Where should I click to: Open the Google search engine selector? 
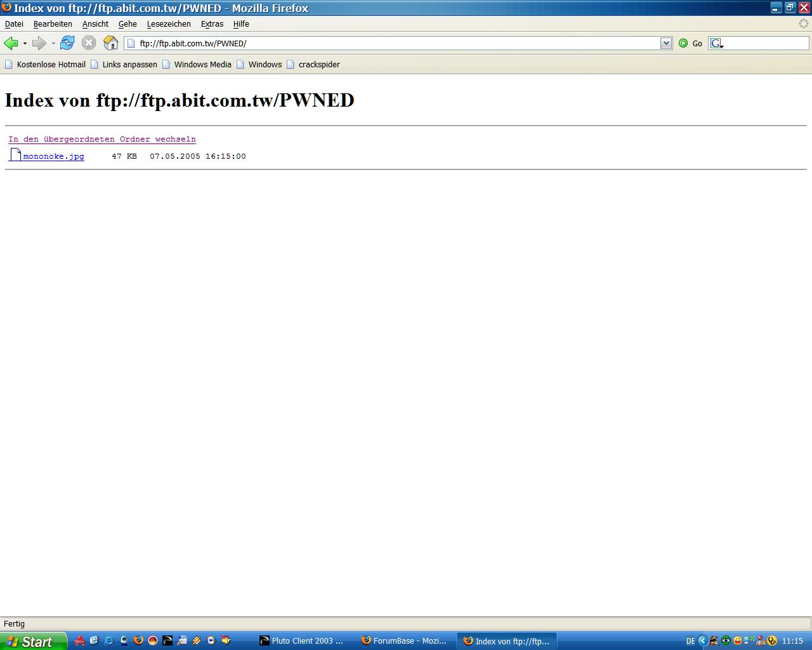pos(717,43)
